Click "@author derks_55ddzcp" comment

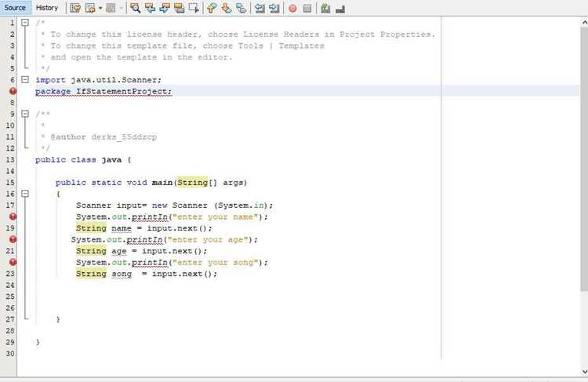click(x=103, y=137)
